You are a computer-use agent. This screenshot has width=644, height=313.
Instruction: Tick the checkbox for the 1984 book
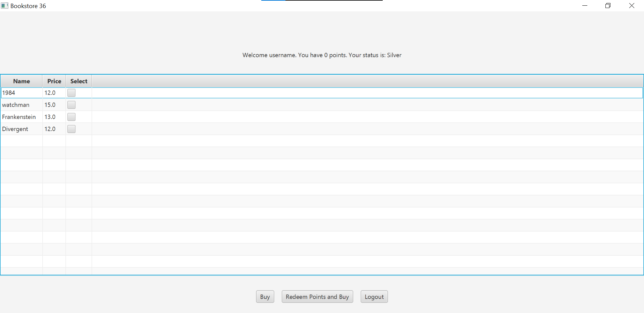tap(71, 93)
